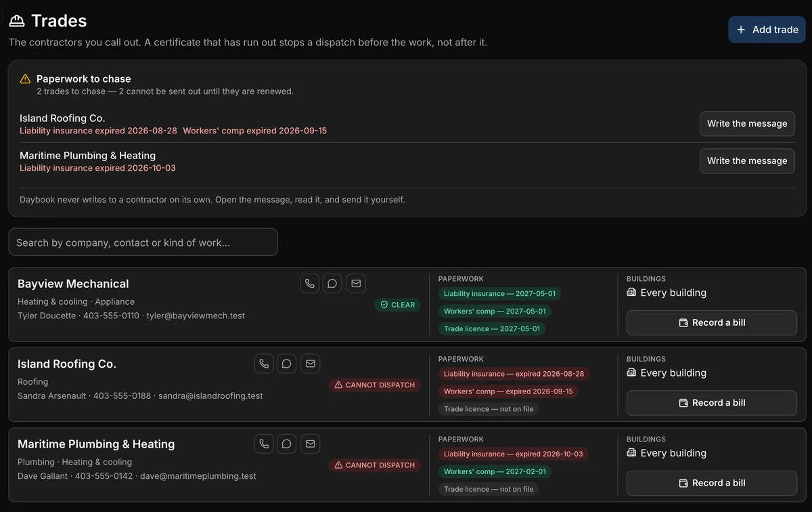Call Bayview Mechanical via phone icon
This screenshot has width=812, height=512.
tap(310, 284)
